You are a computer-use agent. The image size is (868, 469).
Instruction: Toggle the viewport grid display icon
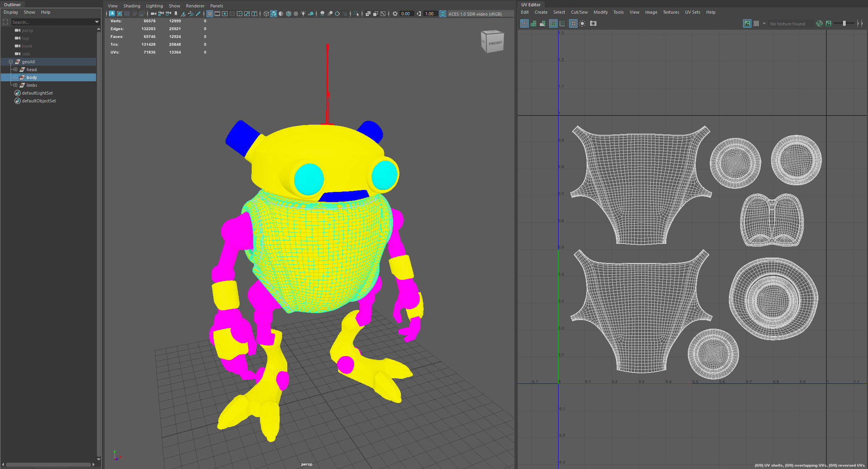(x=210, y=14)
